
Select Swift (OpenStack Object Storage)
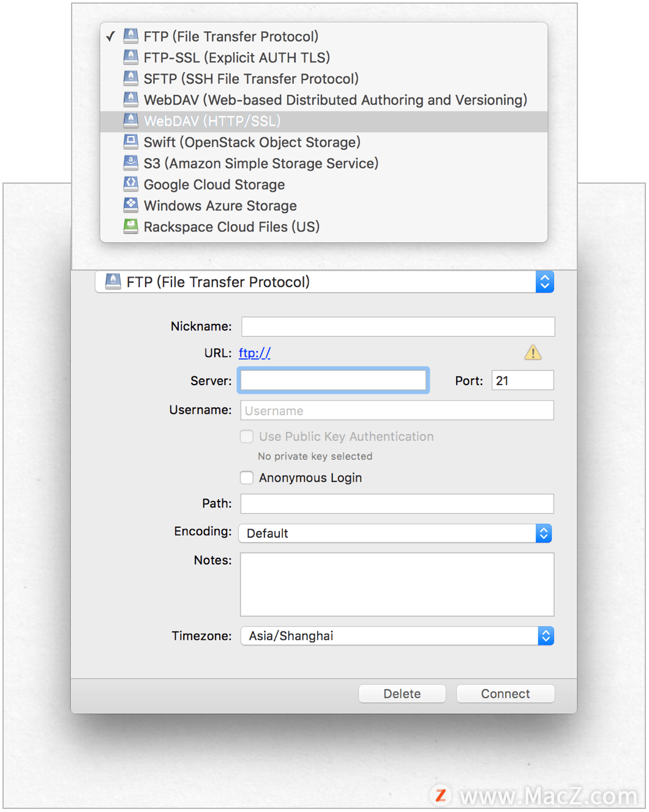pyautogui.click(x=324, y=142)
